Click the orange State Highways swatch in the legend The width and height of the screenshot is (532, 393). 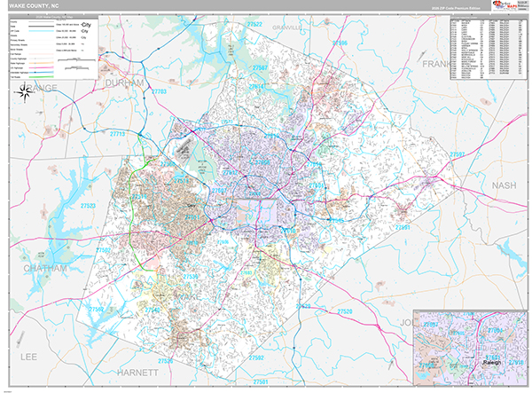point(41,63)
